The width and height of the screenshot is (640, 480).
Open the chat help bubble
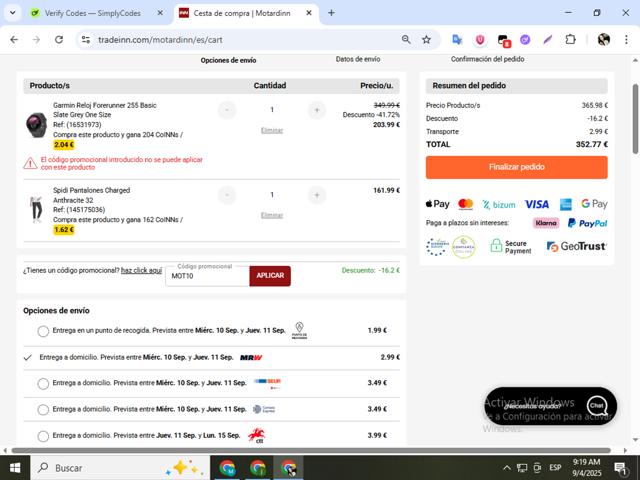tap(551, 406)
